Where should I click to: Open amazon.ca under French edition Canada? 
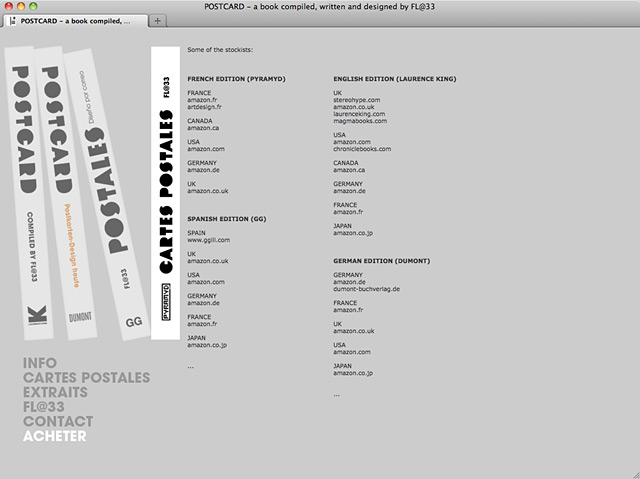tap(203, 128)
